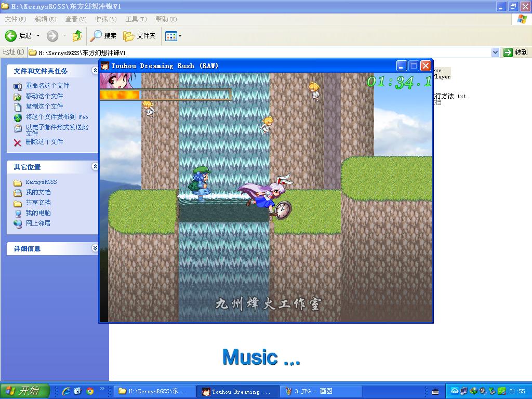
Task: Open 网上邻居 from other places
Action: (x=38, y=223)
